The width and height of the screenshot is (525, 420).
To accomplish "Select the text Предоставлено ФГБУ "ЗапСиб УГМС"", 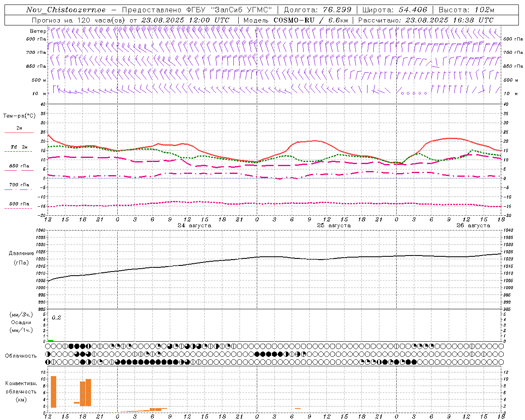I will [197, 10].
